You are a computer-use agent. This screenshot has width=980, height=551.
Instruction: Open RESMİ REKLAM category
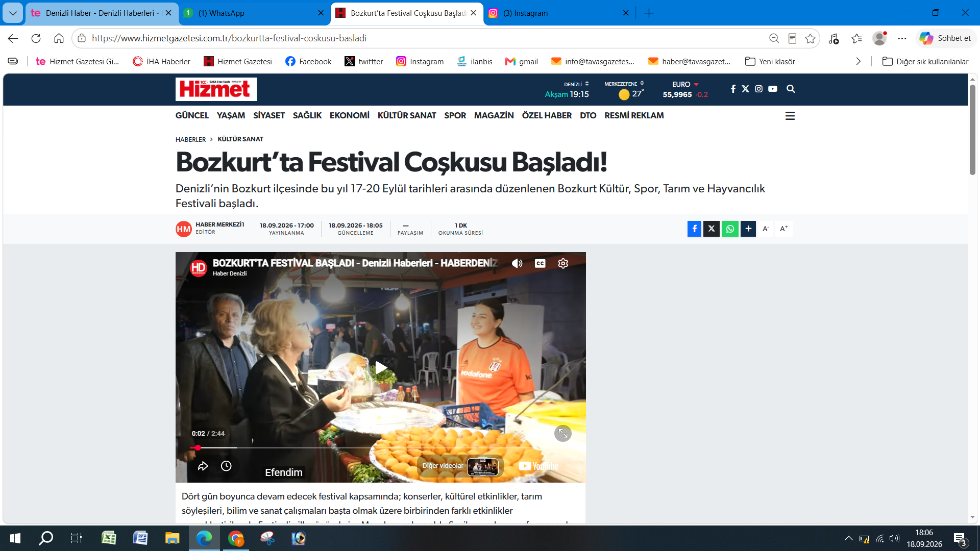click(634, 115)
